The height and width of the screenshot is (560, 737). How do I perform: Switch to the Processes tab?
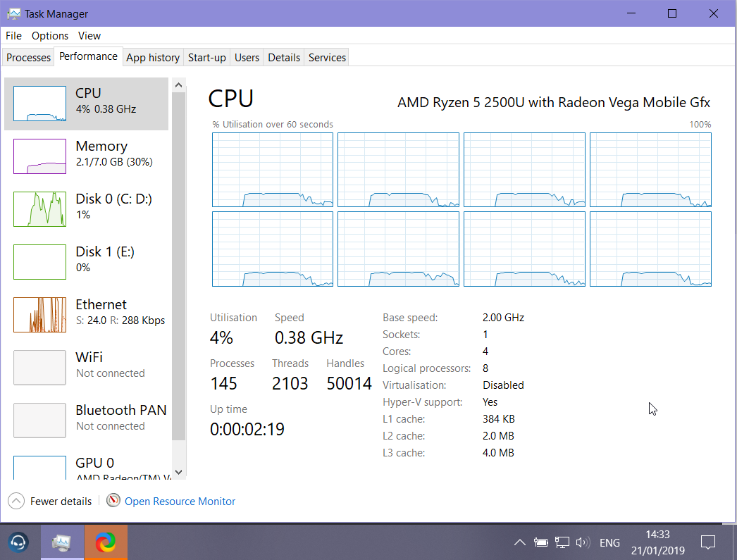pyautogui.click(x=27, y=57)
